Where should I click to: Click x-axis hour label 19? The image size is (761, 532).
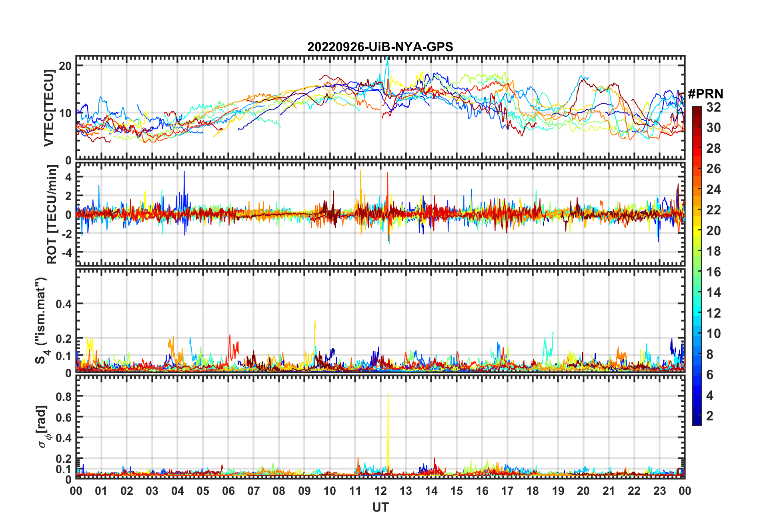pyautogui.click(x=558, y=491)
